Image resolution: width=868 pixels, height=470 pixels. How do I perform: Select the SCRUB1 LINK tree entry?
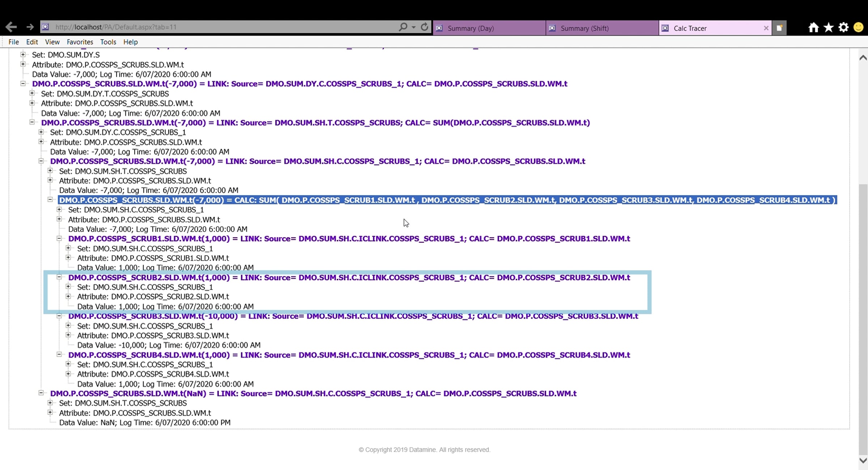[x=349, y=239]
